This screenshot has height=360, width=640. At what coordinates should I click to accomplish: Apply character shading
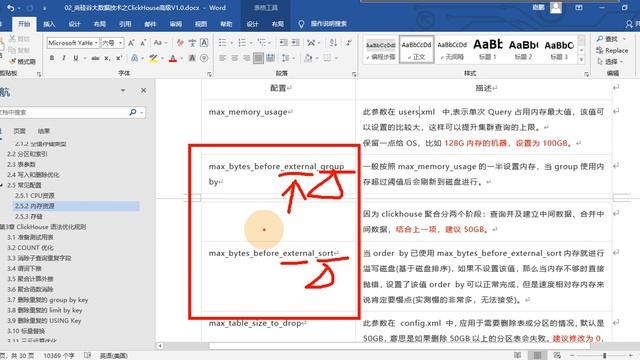point(192,58)
